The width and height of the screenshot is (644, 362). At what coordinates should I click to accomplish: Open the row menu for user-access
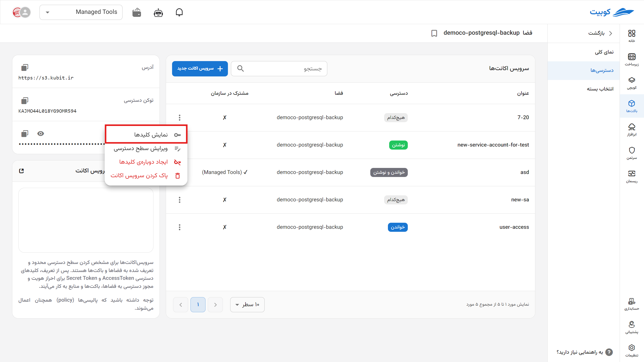[179, 227]
